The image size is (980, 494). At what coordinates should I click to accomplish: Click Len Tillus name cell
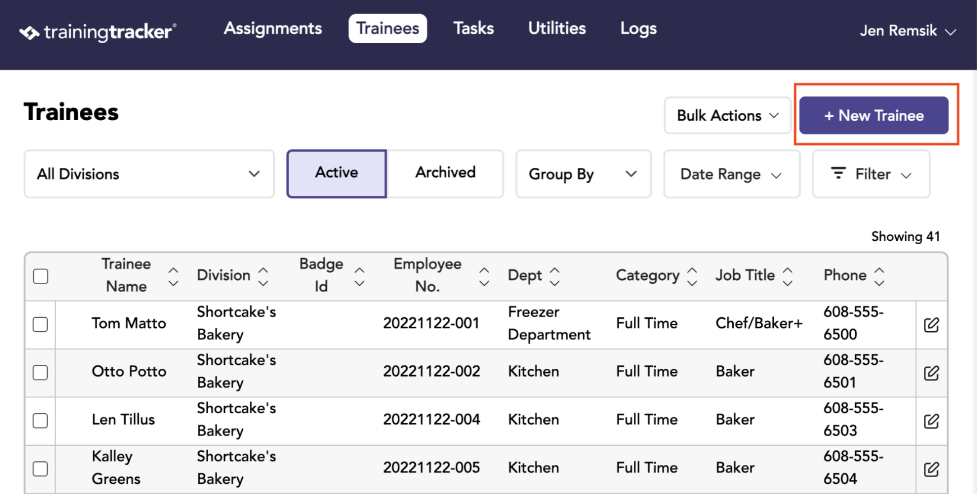[124, 419]
